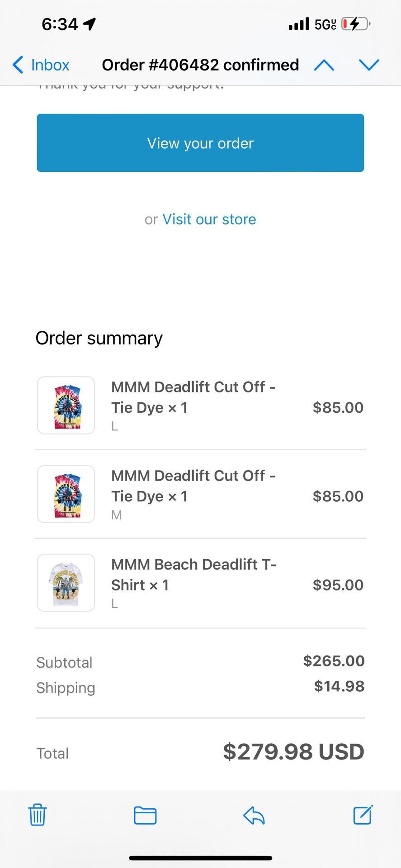Tap the home indicator bar
The width and height of the screenshot is (401, 868).
[200, 858]
